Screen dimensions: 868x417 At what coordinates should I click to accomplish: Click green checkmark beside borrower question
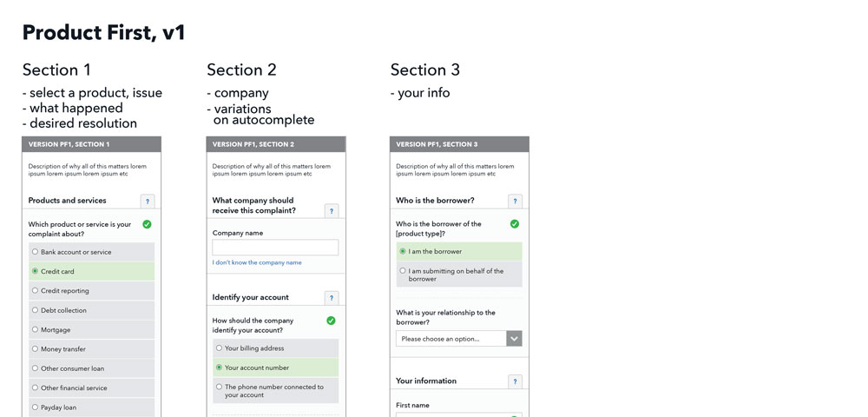click(x=515, y=224)
